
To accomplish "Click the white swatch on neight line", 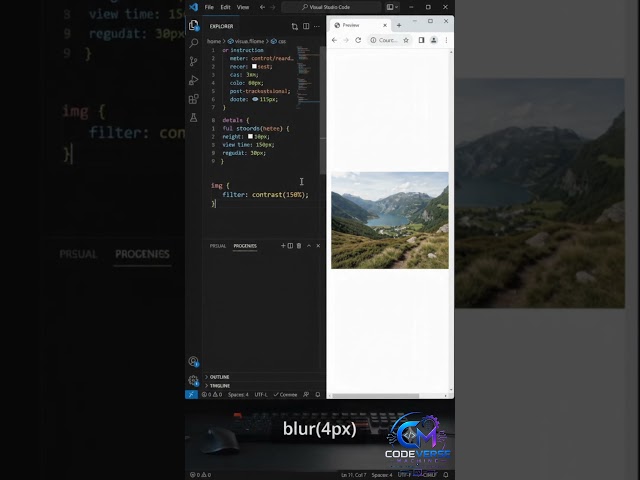I will pyautogui.click(x=250, y=136).
